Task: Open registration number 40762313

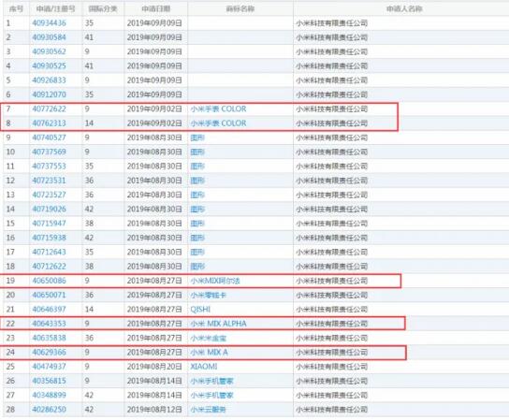Action: (x=49, y=123)
